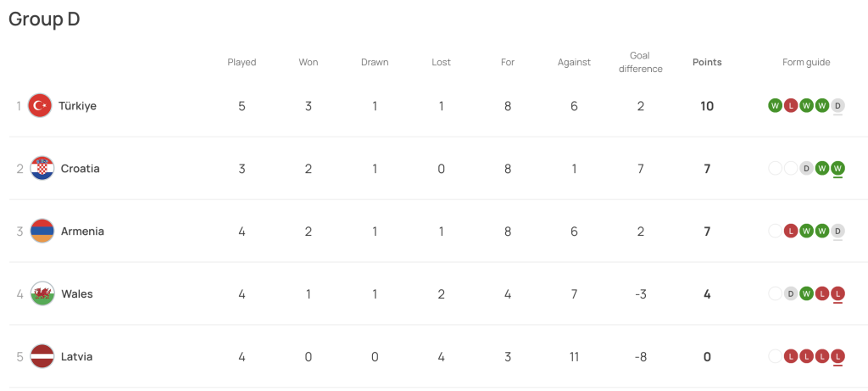Click Latvia's underlined last L form badge
868x391 pixels.
838,356
